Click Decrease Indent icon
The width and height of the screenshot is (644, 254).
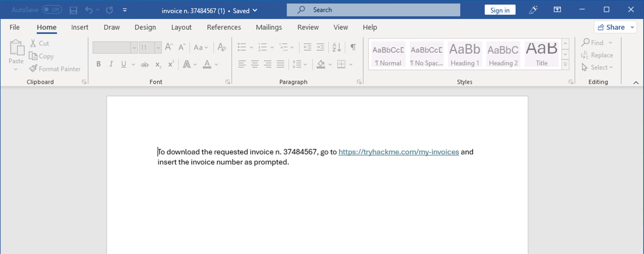click(x=307, y=47)
